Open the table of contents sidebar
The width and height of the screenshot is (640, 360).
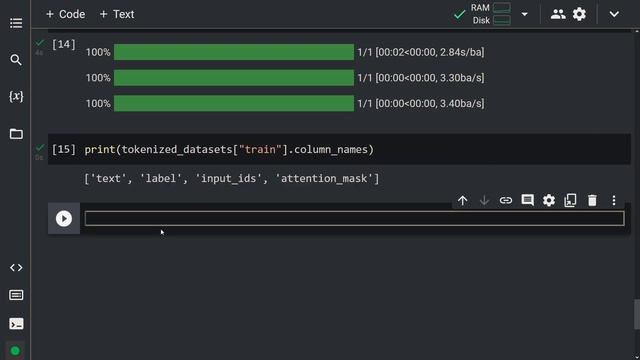click(x=16, y=23)
